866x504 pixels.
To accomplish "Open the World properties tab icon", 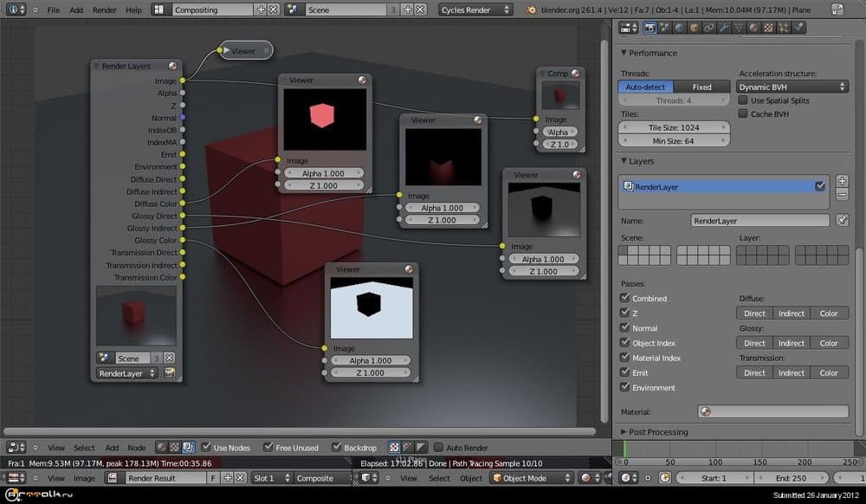I will point(679,28).
